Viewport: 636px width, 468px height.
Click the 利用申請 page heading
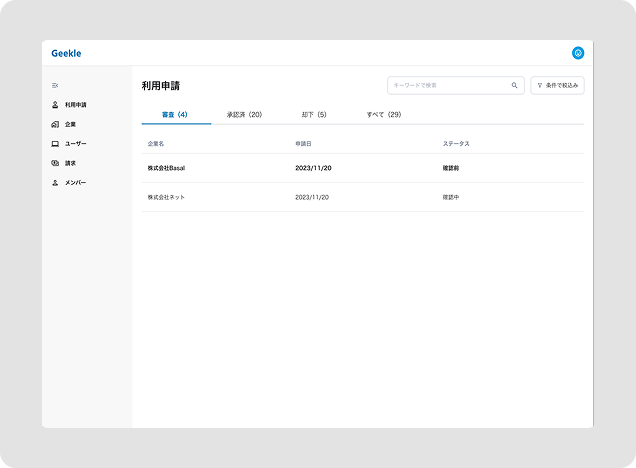(x=161, y=86)
